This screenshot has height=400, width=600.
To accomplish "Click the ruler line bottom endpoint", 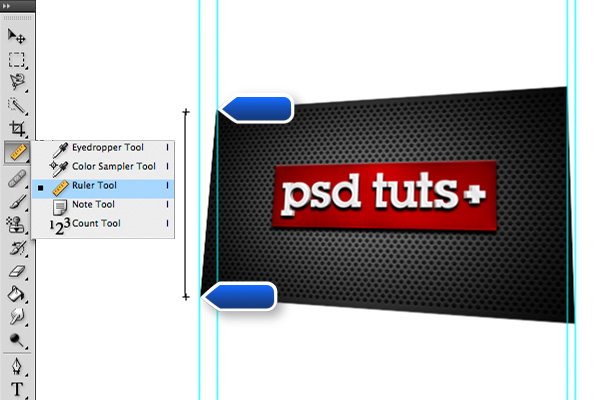I will [x=186, y=297].
